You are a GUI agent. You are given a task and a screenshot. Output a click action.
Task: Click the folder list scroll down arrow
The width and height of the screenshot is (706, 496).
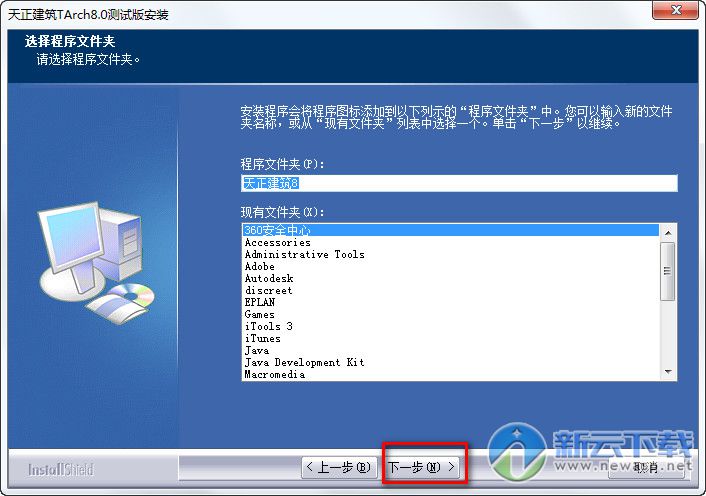(x=668, y=372)
